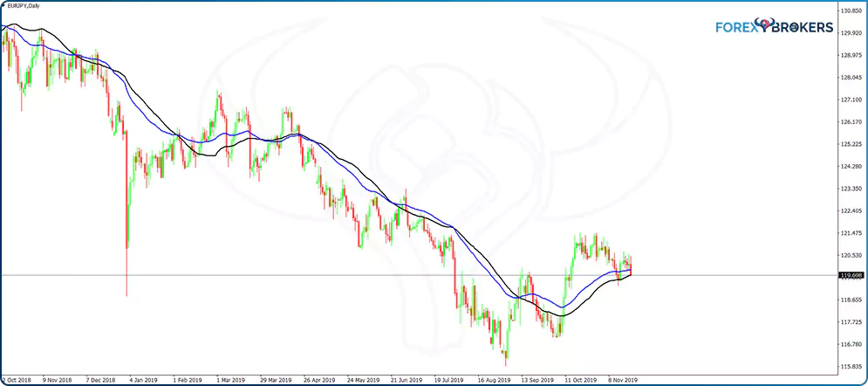Click the 9 Nov 2018 date label
The height and width of the screenshot is (386, 868).
pos(58,381)
